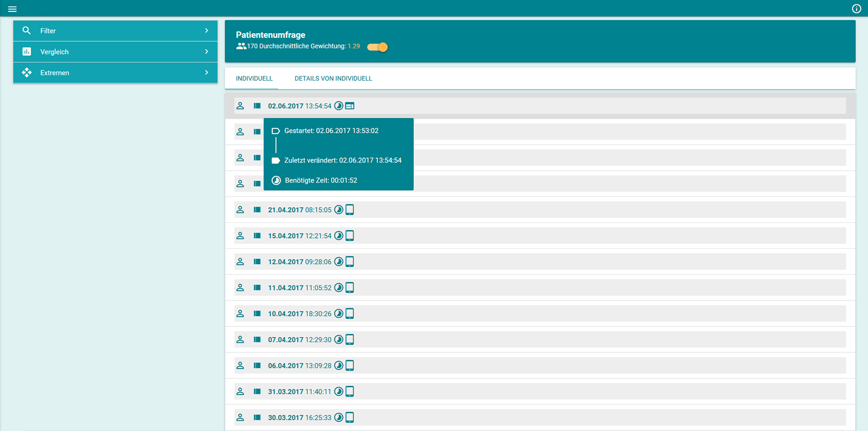Click the filled tag icon beside Zuletzt verändert
The height and width of the screenshot is (431, 868).
point(276,160)
